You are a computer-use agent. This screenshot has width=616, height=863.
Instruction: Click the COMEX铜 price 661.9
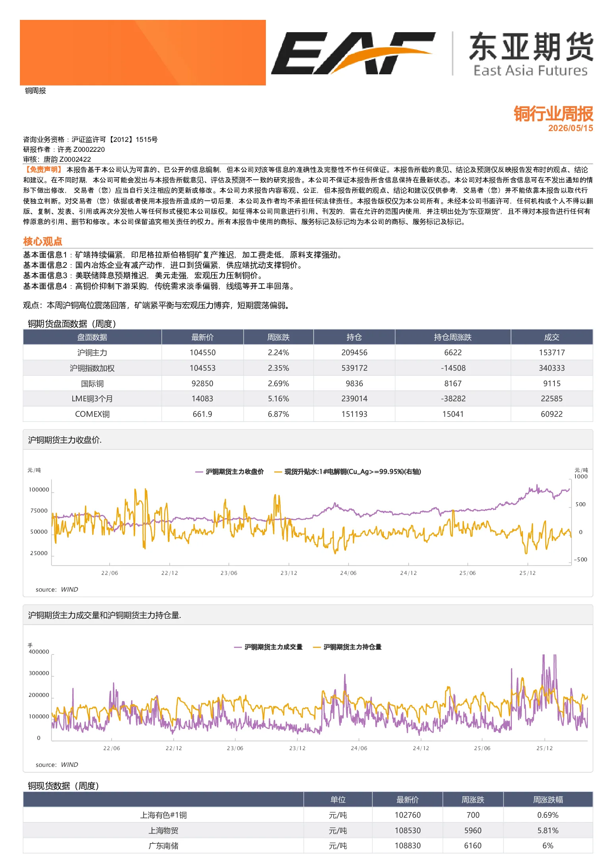point(202,414)
